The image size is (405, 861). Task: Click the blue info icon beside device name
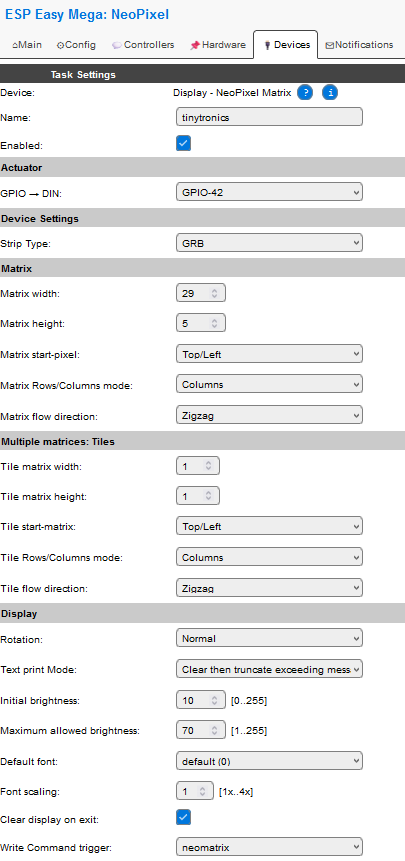[x=330, y=93]
